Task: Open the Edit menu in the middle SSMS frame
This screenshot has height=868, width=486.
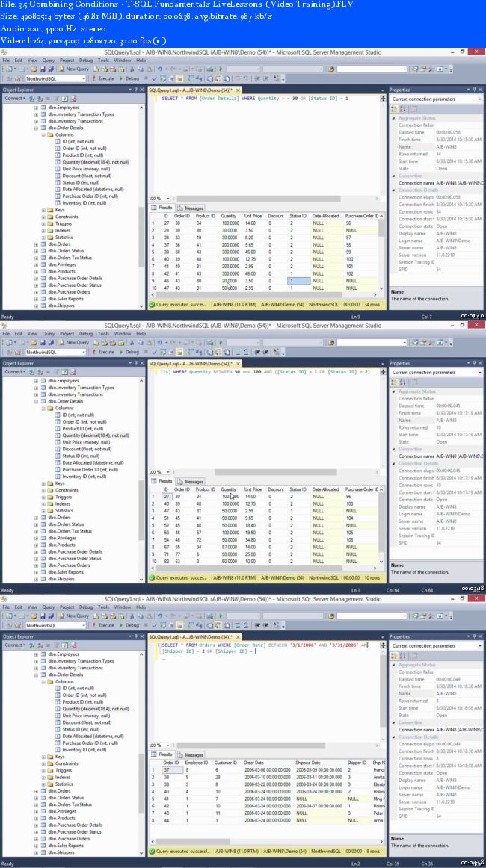Action: pos(19,333)
